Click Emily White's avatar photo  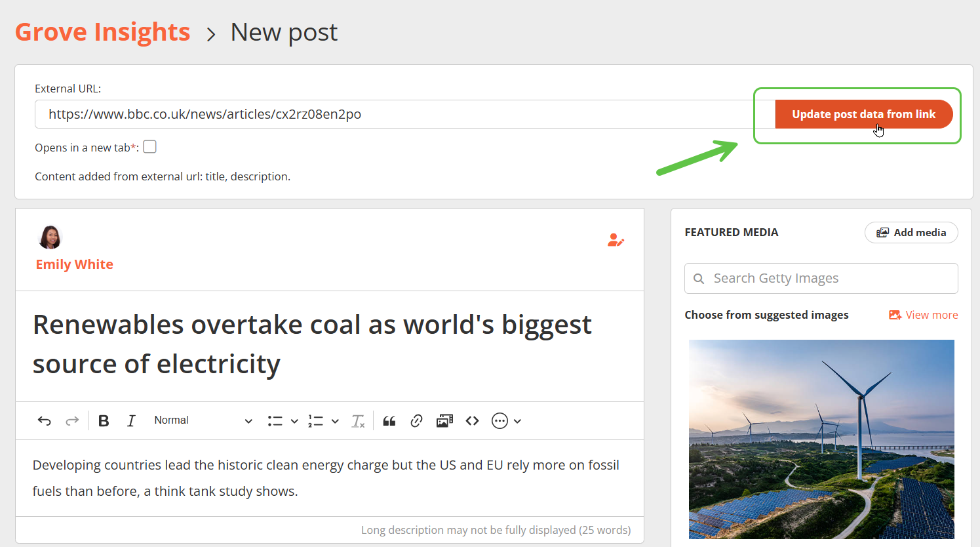pyautogui.click(x=50, y=237)
